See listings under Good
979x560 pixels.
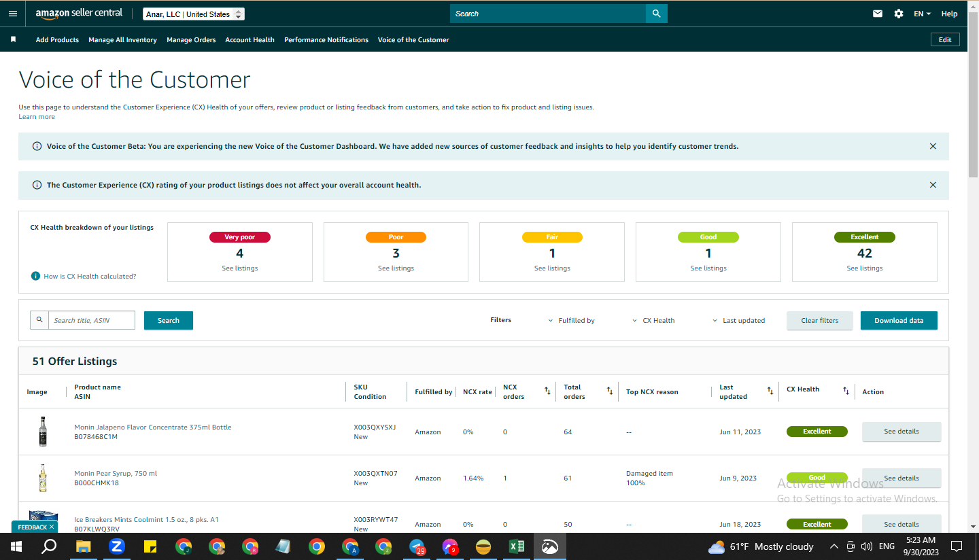tap(708, 268)
